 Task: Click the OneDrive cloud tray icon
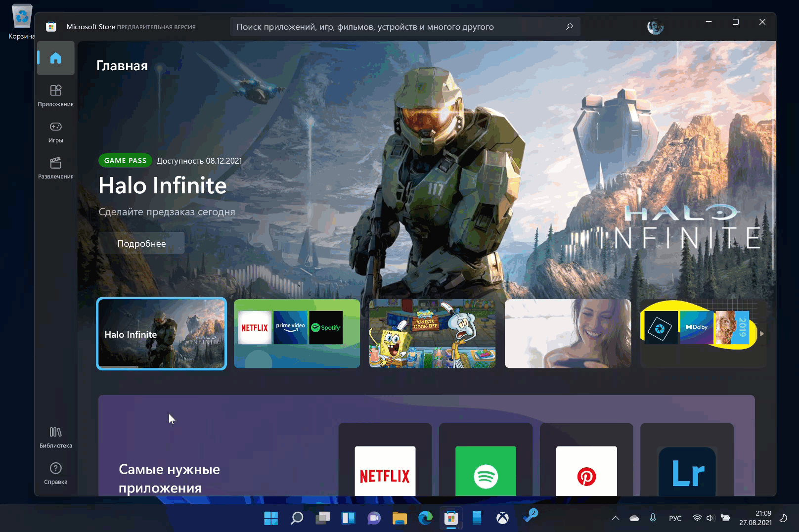click(634, 518)
